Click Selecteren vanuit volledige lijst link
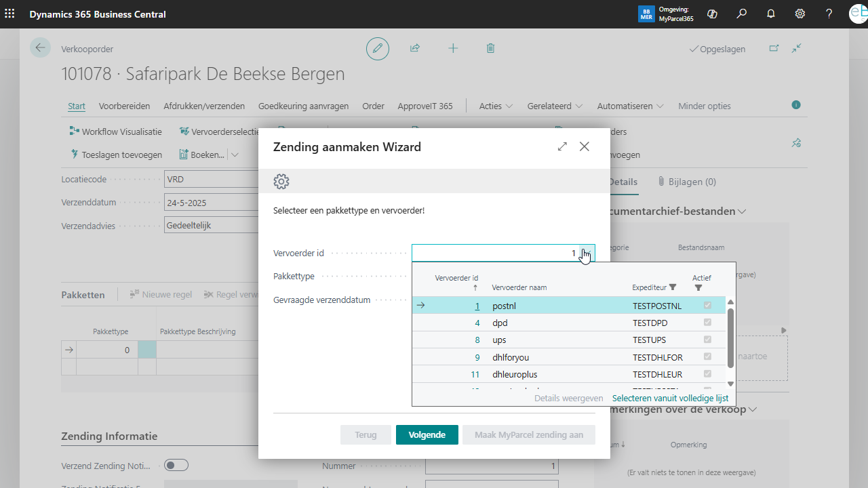 (x=670, y=398)
